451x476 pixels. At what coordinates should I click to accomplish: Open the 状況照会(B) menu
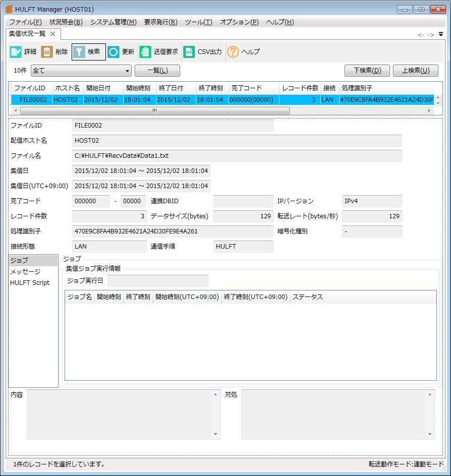coord(66,22)
